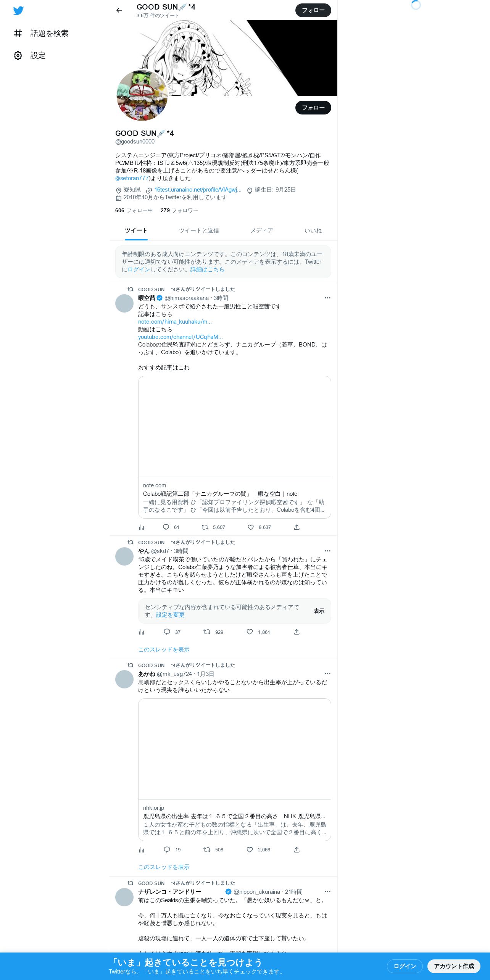Click the Twitter bird logo
The height and width of the screenshot is (980, 490).
(18, 11)
